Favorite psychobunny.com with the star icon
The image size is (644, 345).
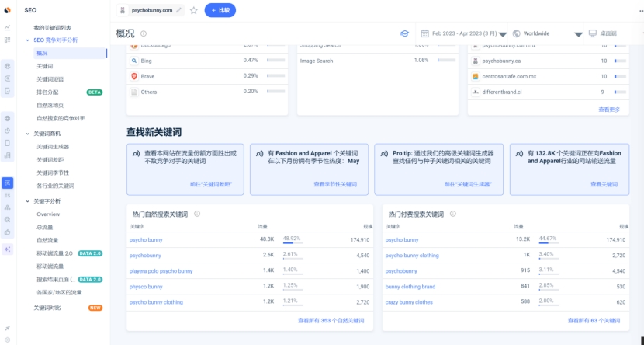(x=193, y=10)
